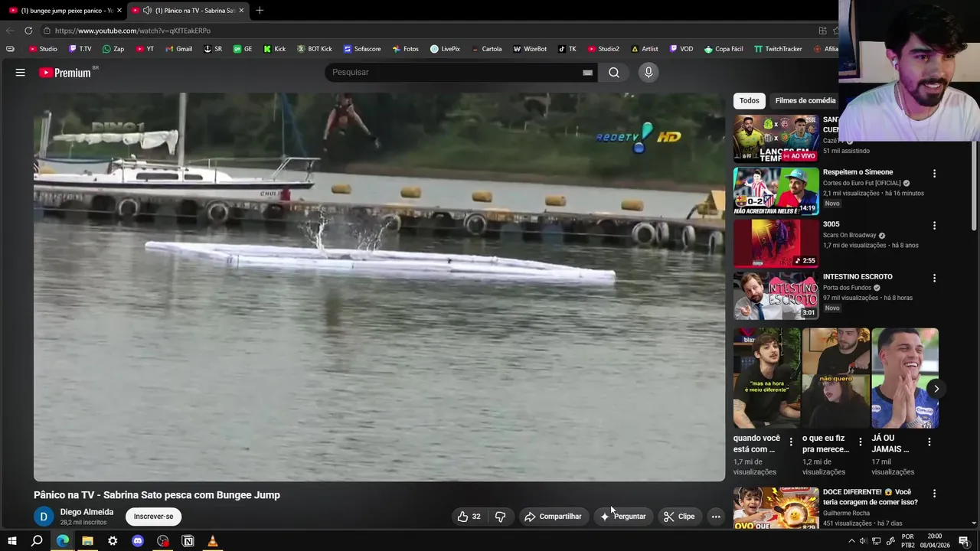This screenshot has width=980, height=551.
Task: Reload the page in the browser
Action: (x=28, y=31)
